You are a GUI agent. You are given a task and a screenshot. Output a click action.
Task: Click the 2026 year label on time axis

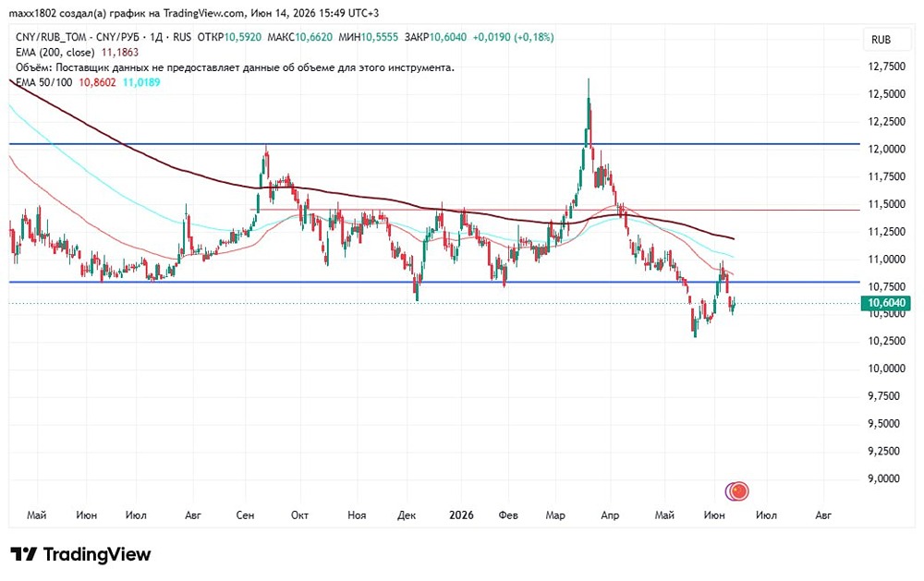461,515
